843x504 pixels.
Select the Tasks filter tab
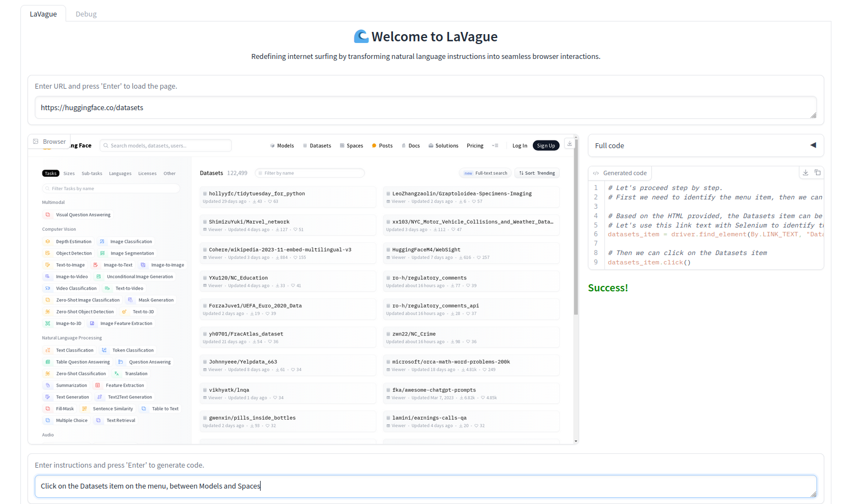51,174
